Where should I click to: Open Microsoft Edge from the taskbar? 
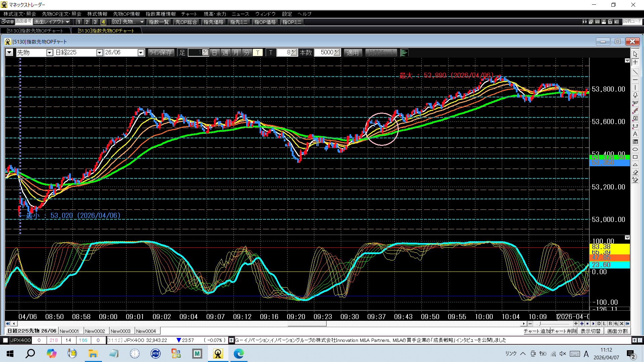pyautogui.click(x=239, y=354)
